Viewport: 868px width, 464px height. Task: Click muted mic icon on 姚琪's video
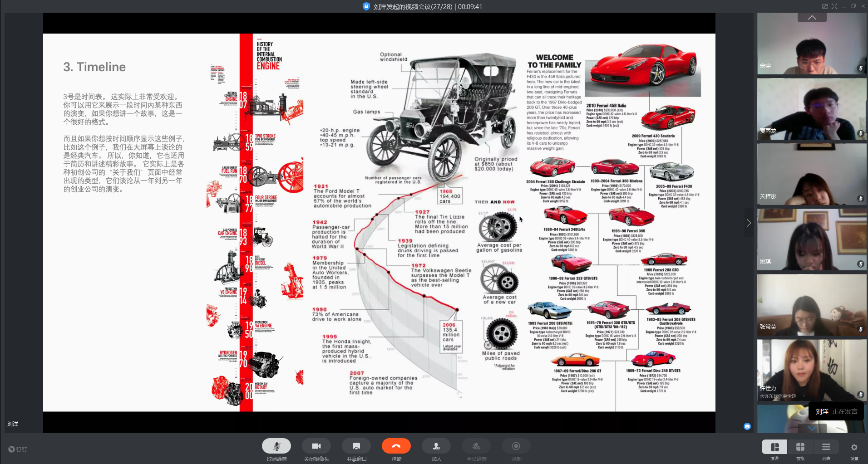[x=860, y=264]
